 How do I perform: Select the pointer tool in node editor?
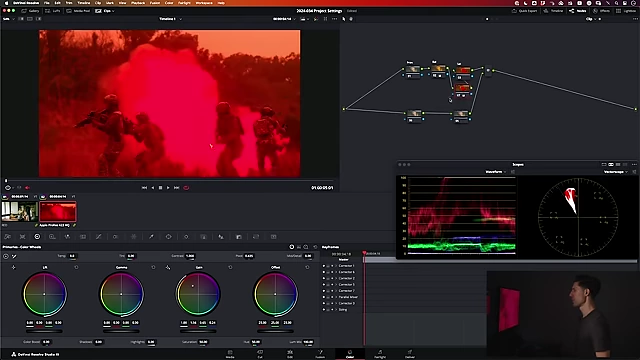click(344, 19)
